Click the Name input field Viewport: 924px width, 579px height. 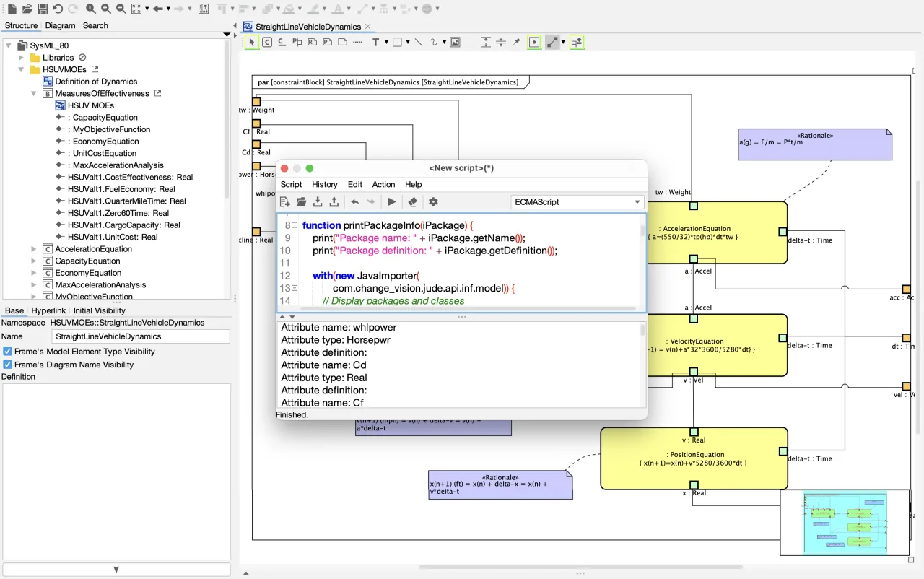(x=141, y=336)
